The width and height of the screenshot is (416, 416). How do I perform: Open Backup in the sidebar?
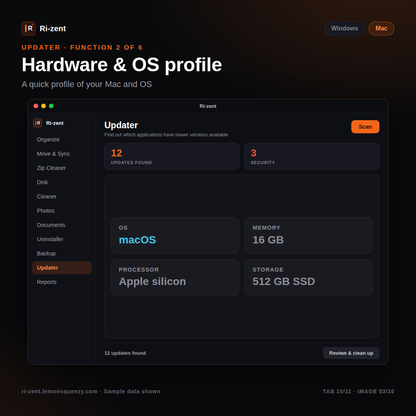(x=62, y=253)
